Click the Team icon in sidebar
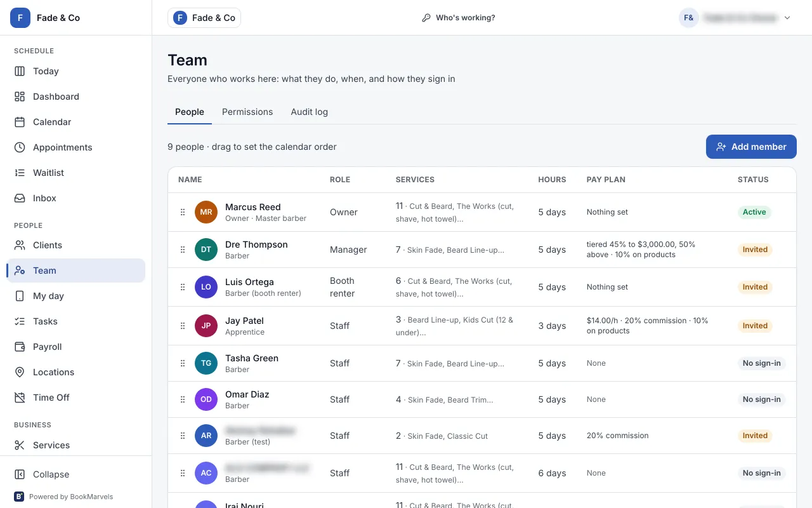 (x=20, y=271)
